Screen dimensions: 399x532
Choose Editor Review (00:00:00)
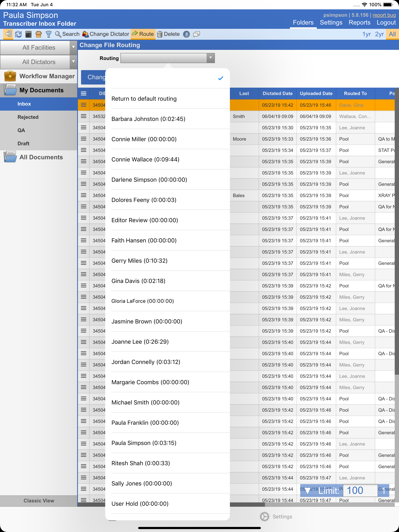pyautogui.click(x=168, y=220)
